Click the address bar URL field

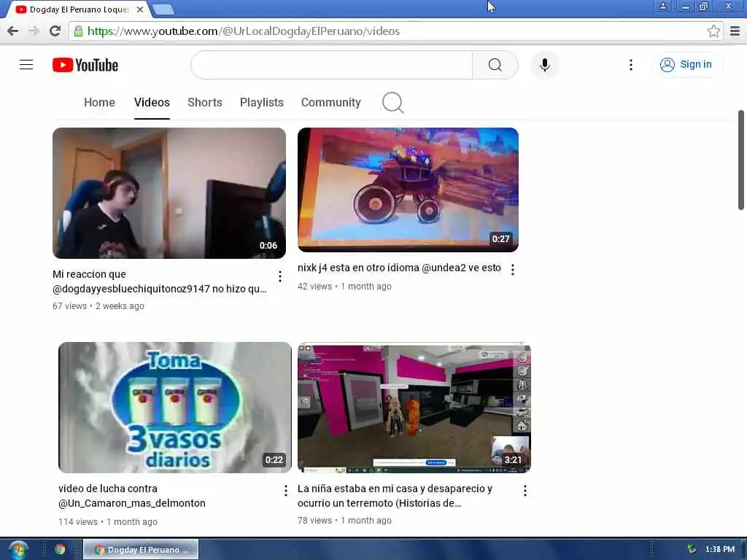395,31
